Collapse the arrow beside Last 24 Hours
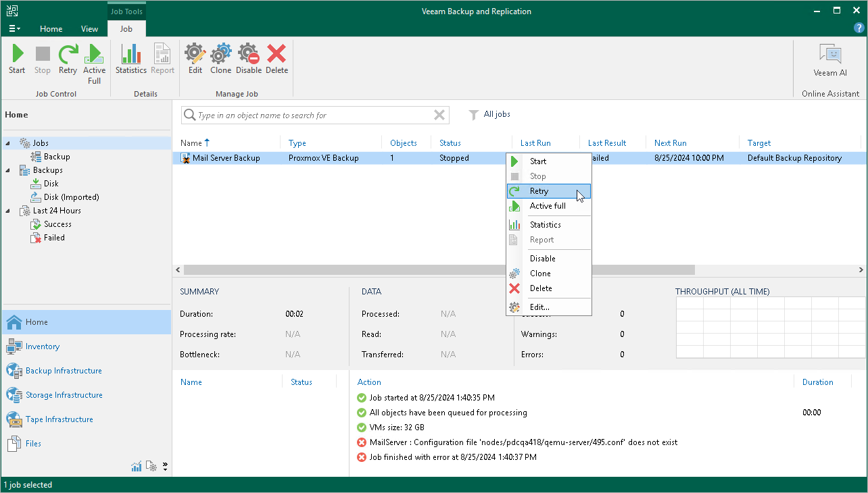The width and height of the screenshot is (868, 493). click(8, 211)
